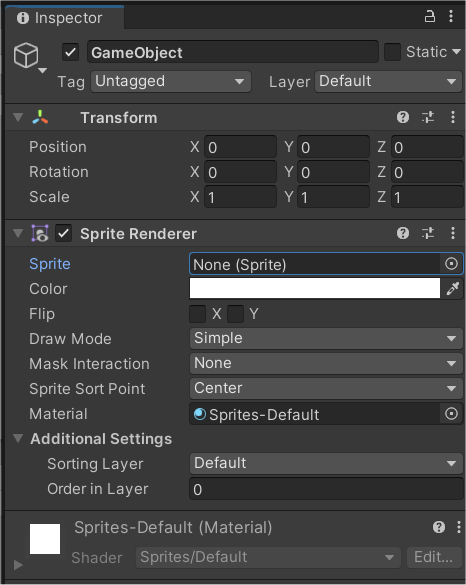The height and width of the screenshot is (585, 466).
Task: Open the Transform component kebab menu
Action: click(453, 118)
